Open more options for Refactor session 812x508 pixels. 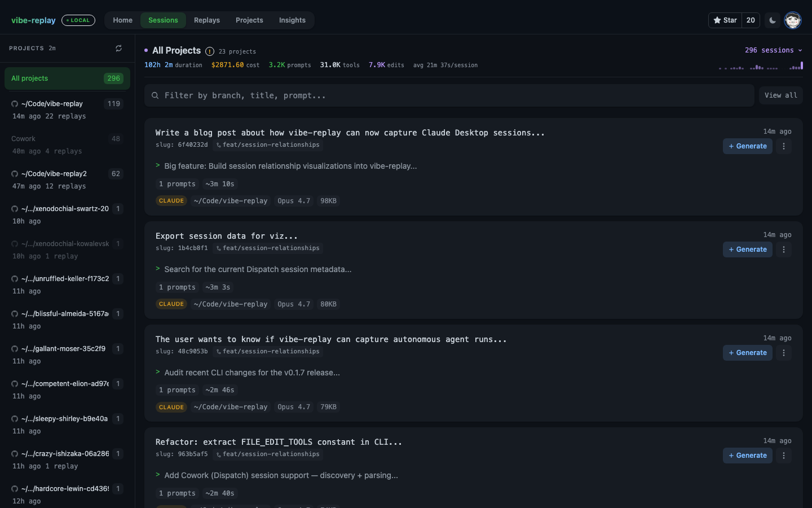pyautogui.click(x=784, y=456)
